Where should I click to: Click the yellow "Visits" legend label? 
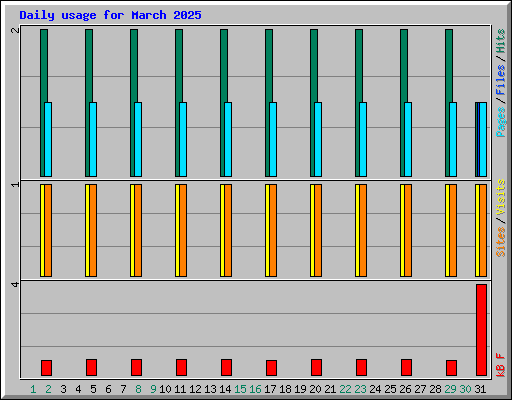tap(500, 198)
